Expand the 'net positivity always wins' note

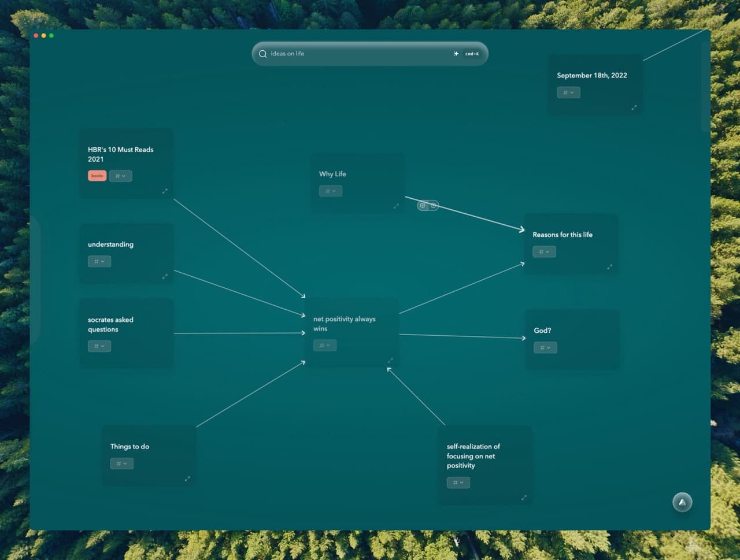[391, 360]
